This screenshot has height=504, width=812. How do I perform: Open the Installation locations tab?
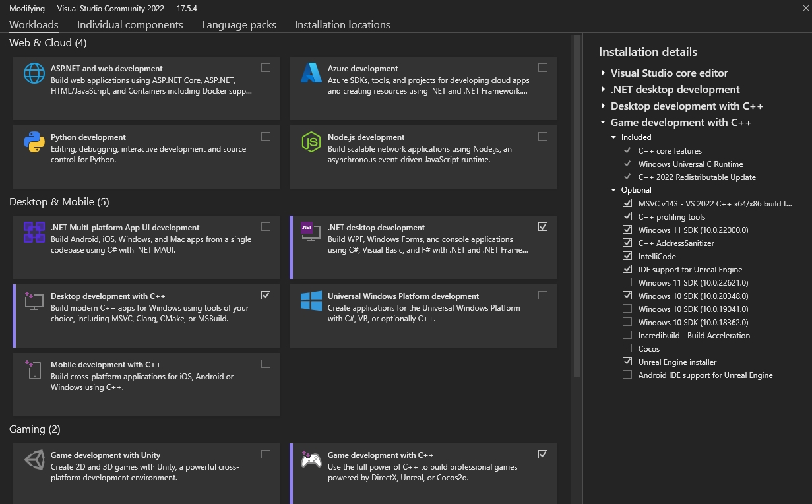pos(342,25)
